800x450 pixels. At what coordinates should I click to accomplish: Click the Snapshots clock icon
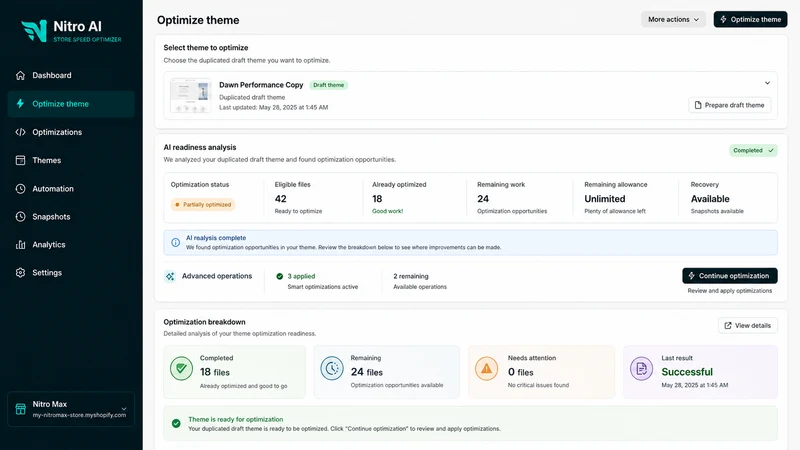[20, 217]
